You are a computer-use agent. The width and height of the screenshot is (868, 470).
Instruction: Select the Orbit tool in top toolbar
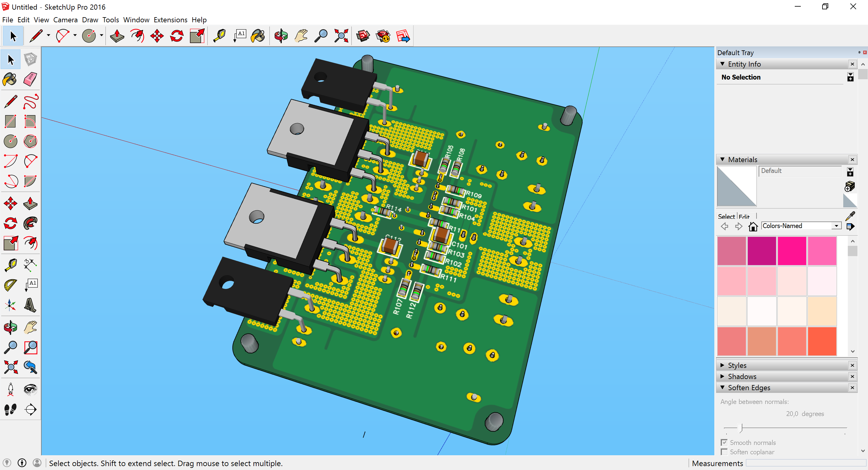281,36
